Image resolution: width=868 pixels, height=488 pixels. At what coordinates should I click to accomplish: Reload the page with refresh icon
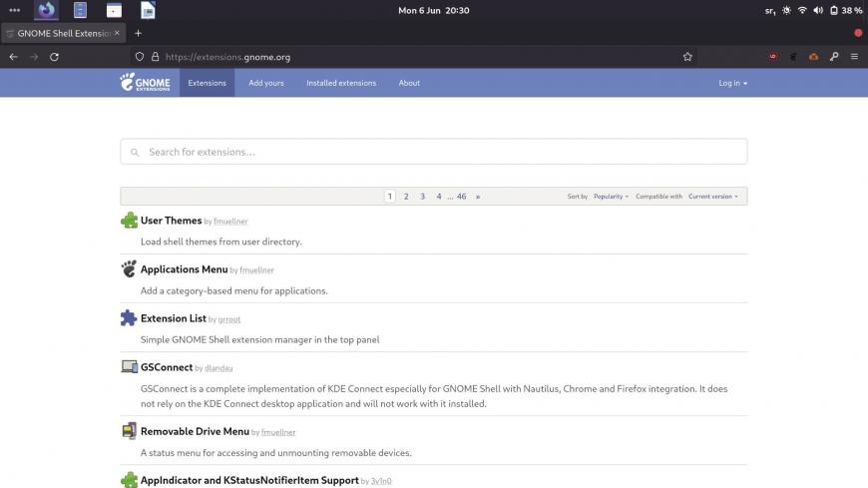click(x=54, y=57)
